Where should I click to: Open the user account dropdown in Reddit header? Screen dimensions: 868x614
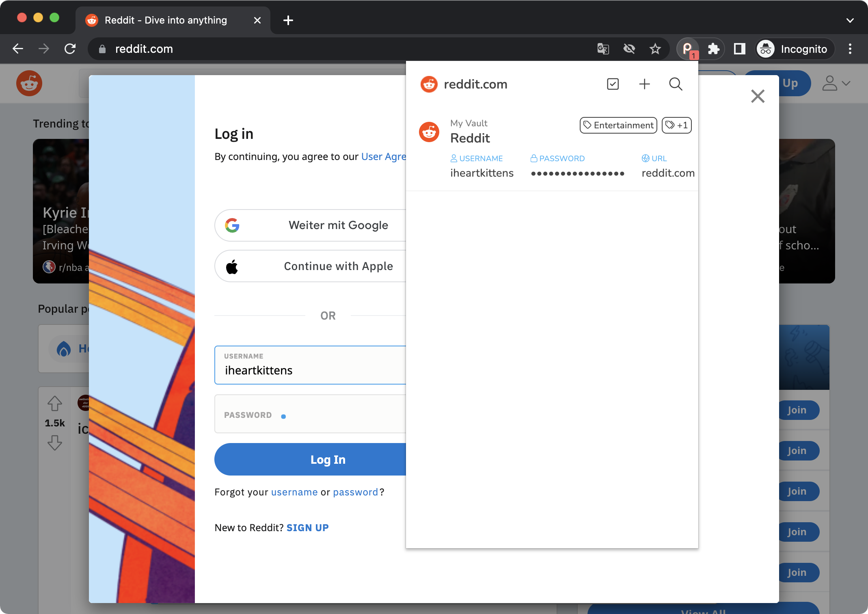836,83
